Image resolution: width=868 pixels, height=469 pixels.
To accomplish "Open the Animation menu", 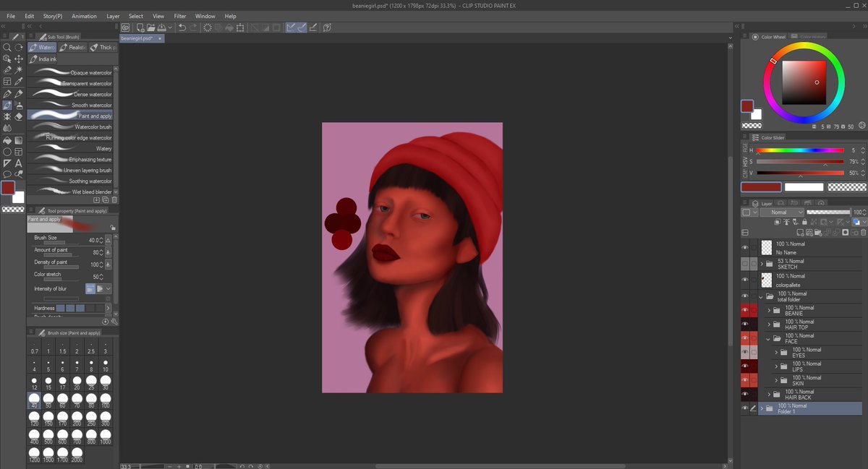I will coord(85,16).
